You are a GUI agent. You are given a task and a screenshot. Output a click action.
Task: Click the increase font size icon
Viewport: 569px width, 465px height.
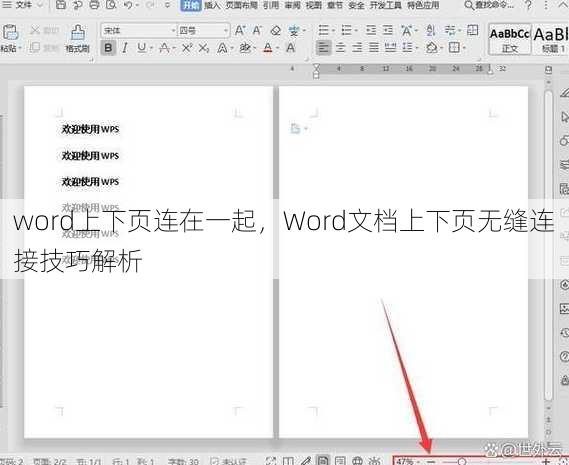click(240, 30)
